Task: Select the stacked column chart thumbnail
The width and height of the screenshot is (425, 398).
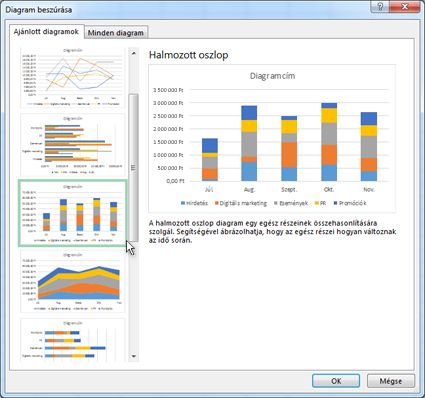Action: 72,213
